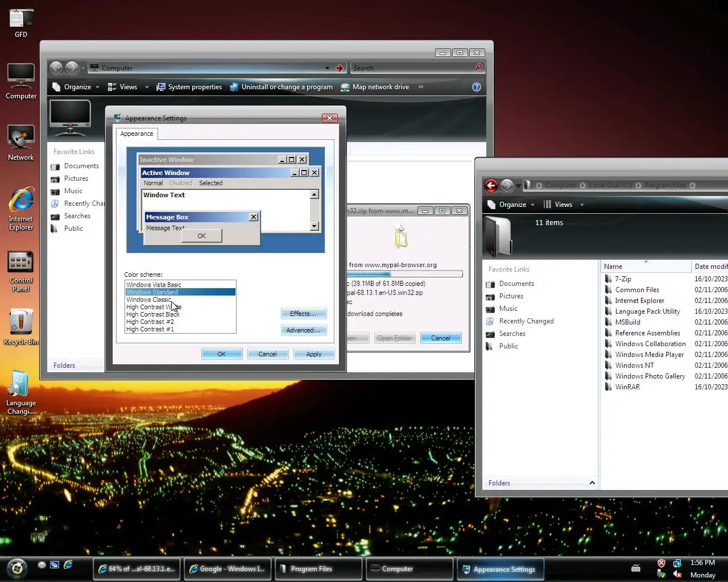Open the Control Panel desktop icon
Screen dimensions: 728x582
pyautogui.click(x=21, y=271)
